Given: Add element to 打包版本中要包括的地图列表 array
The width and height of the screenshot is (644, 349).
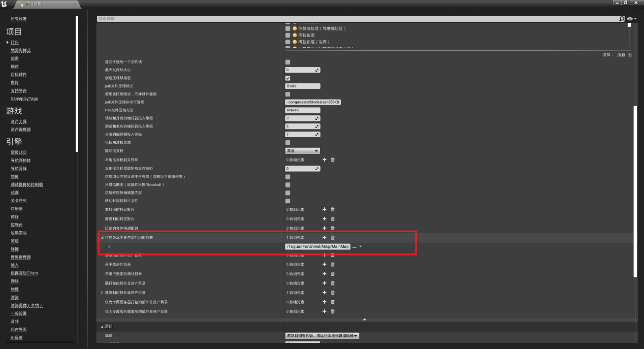Looking at the screenshot, I should click(325, 237).
